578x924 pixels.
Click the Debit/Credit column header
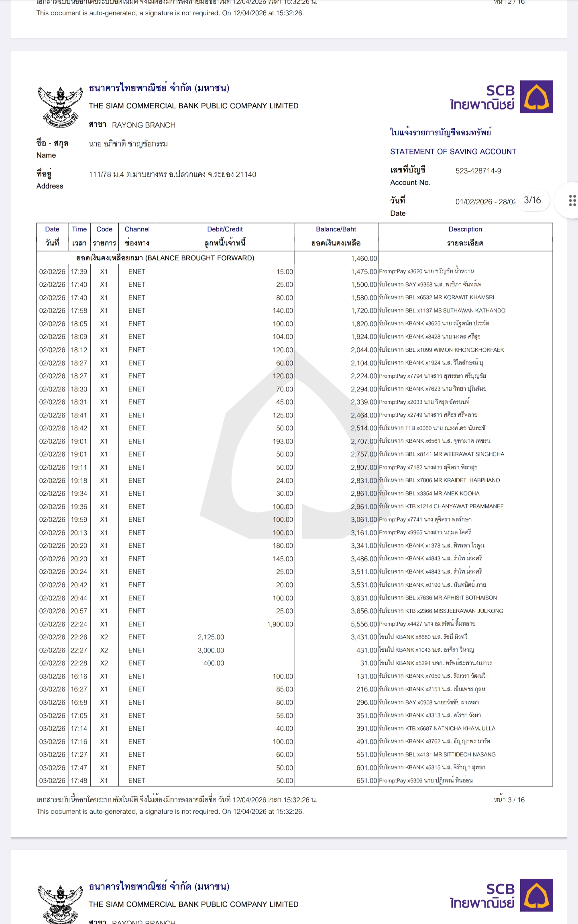pyautogui.click(x=225, y=236)
